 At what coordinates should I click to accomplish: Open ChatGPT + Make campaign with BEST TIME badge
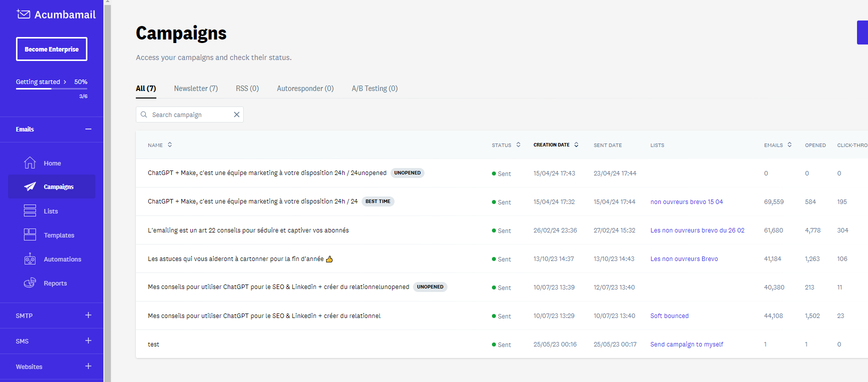point(253,201)
